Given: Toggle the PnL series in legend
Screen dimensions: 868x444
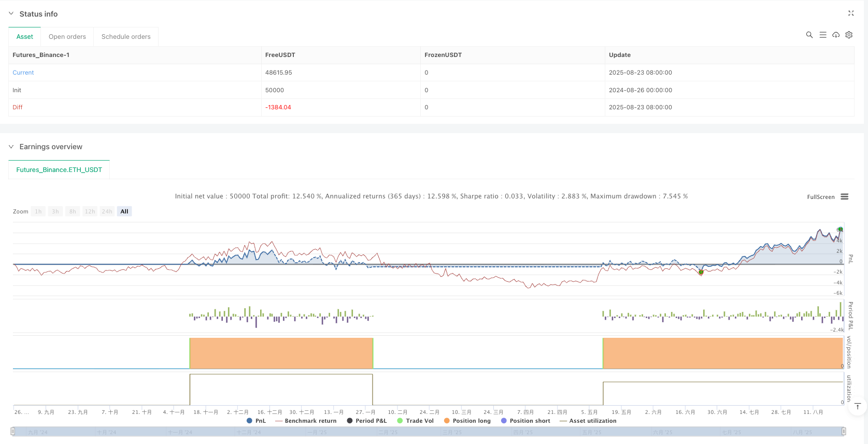Looking at the screenshot, I should pos(256,421).
